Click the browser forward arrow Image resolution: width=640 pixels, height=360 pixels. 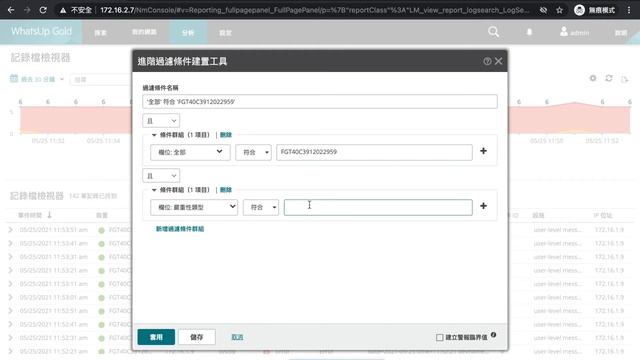coord(27,10)
